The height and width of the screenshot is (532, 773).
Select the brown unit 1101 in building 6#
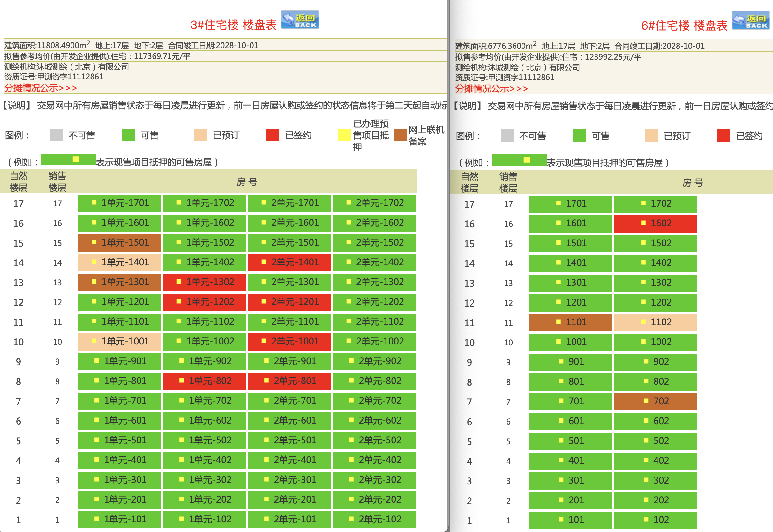(570, 322)
